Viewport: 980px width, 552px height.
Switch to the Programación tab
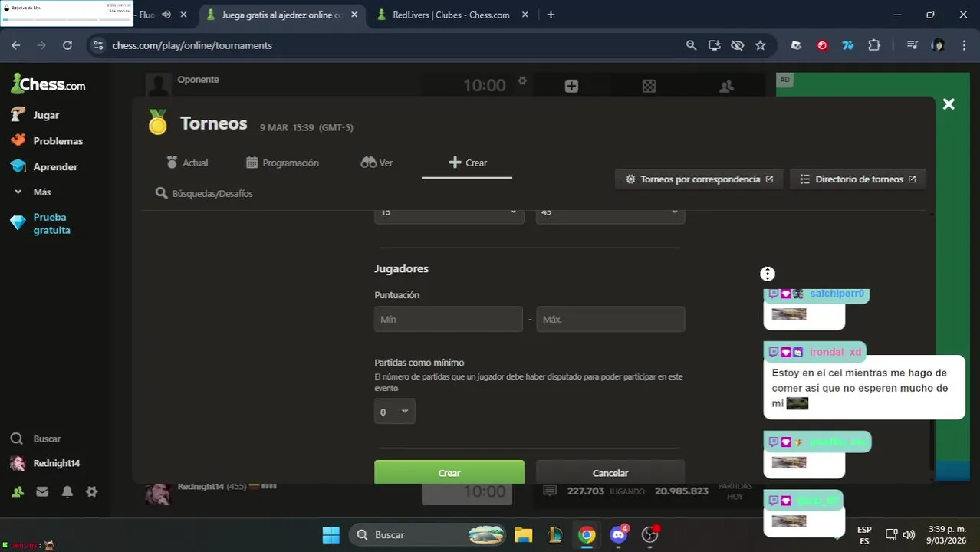click(282, 163)
